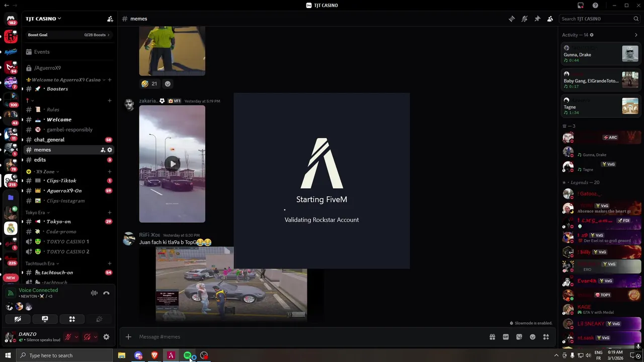Play zakaria's video in memes channel
The image size is (644, 362).
coord(172,164)
